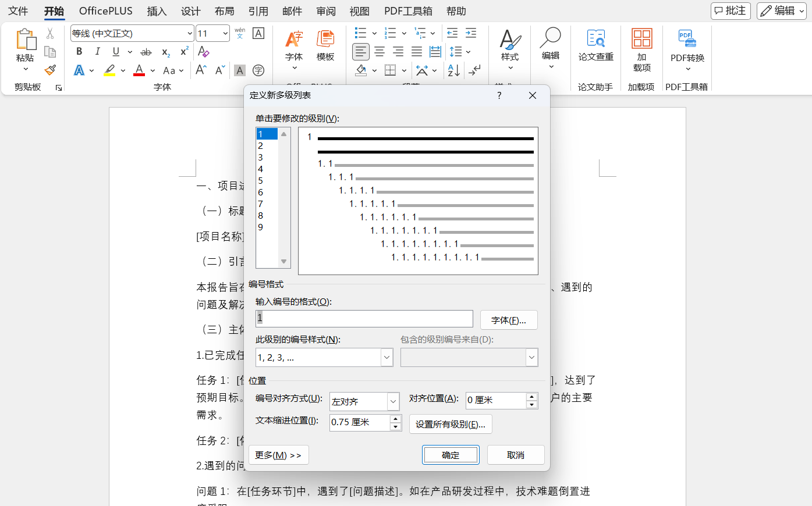Viewport: 812px width, 506px height.
Task: Apply red font color
Action: click(139, 70)
